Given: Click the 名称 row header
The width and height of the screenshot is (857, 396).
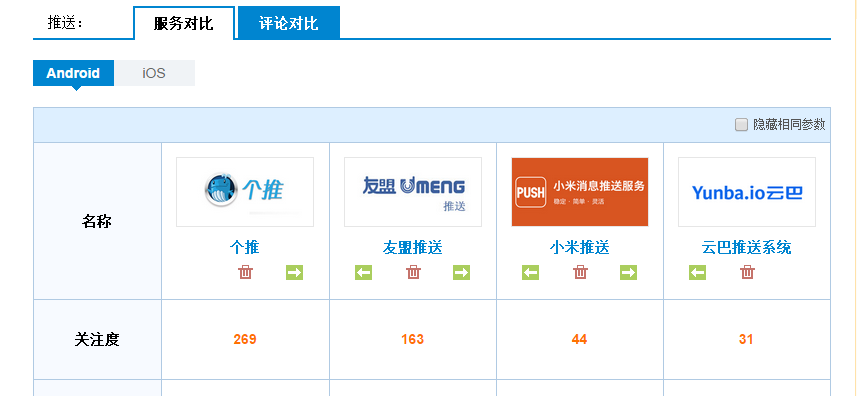Looking at the screenshot, I should click(x=97, y=222).
